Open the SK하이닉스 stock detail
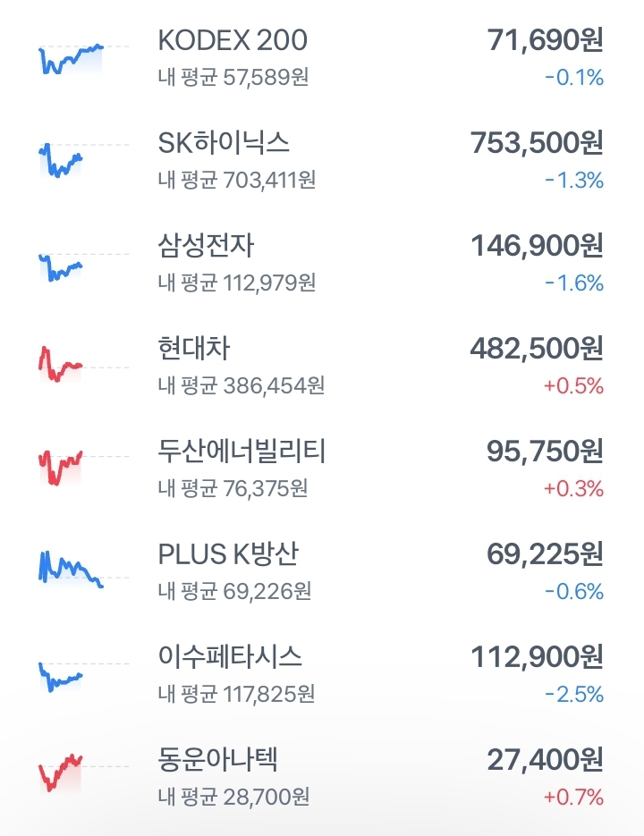The image size is (644, 836). (x=322, y=160)
